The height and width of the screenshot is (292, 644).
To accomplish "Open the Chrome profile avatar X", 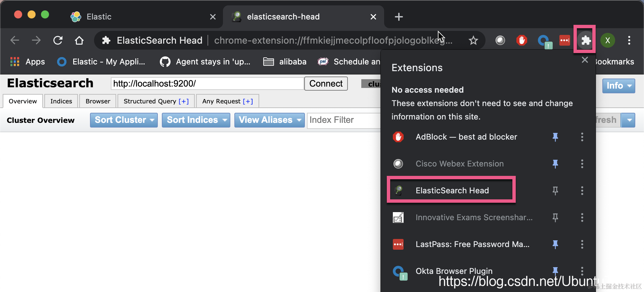I will tap(607, 41).
